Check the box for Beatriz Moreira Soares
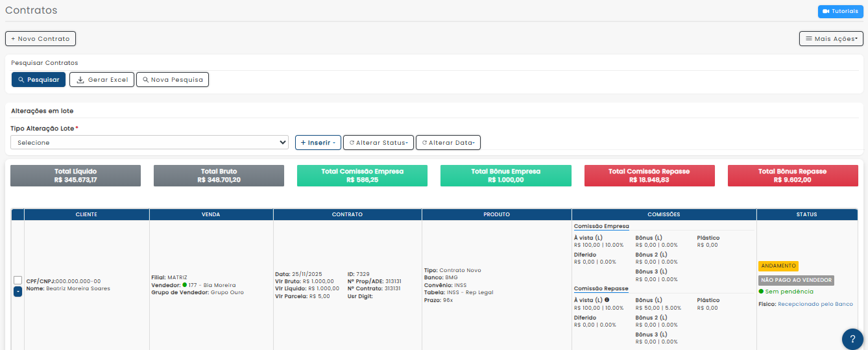 (x=18, y=280)
